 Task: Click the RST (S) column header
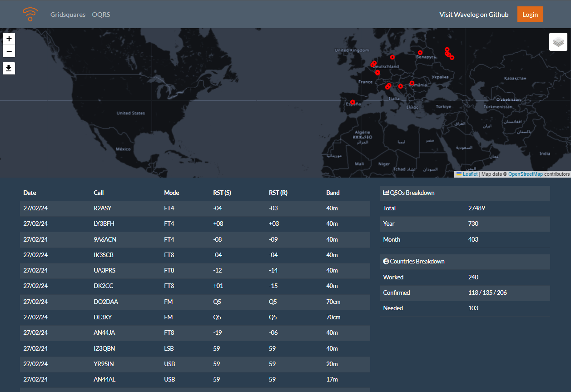point(222,193)
